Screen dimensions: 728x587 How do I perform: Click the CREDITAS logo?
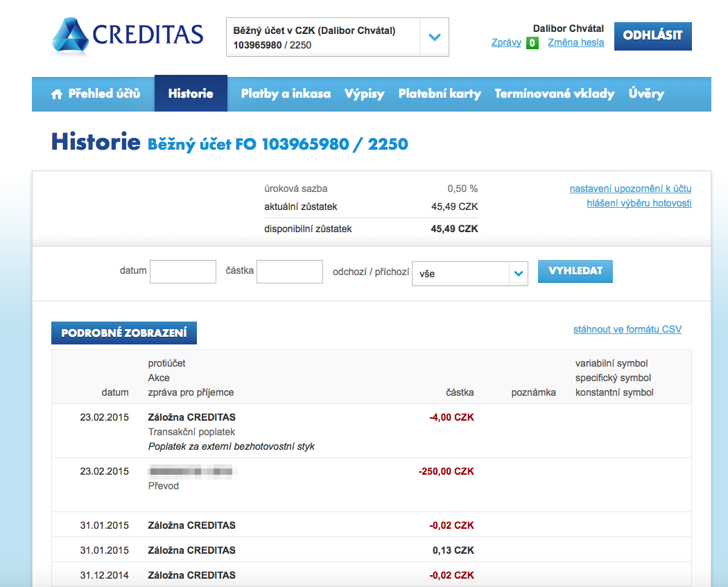point(128,36)
